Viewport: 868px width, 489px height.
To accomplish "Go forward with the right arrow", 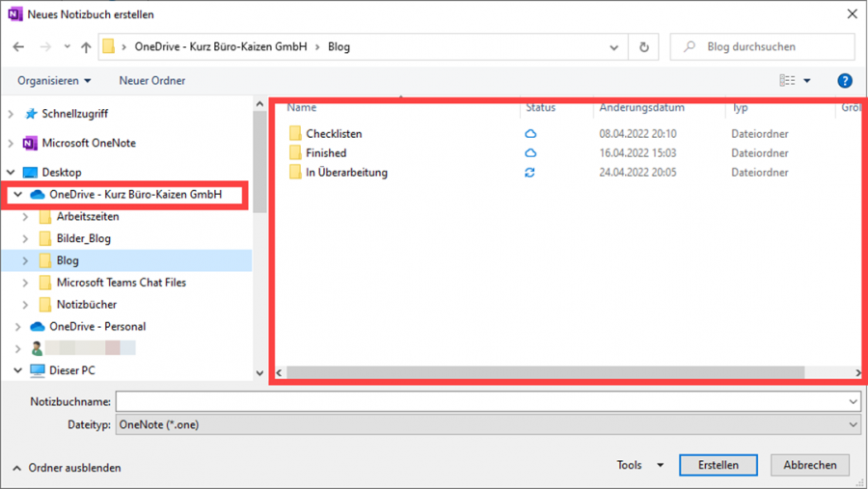I will [x=45, y=47].
